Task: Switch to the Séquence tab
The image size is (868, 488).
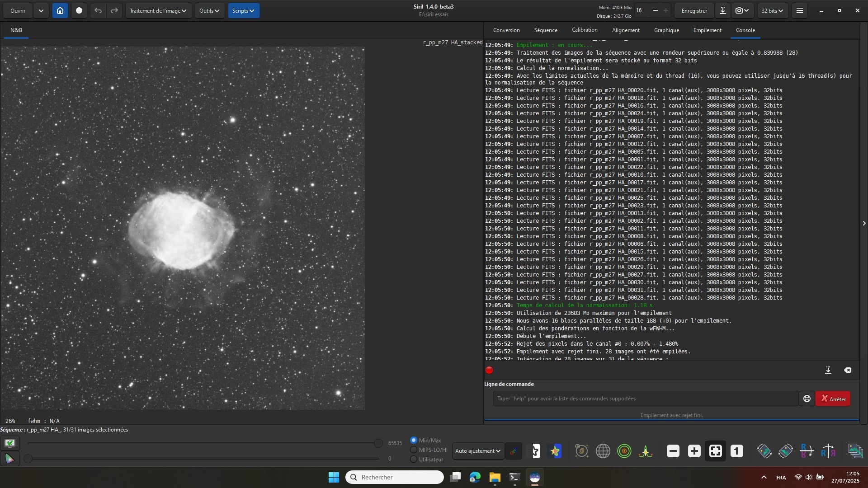Action: (x=546, y=30)
